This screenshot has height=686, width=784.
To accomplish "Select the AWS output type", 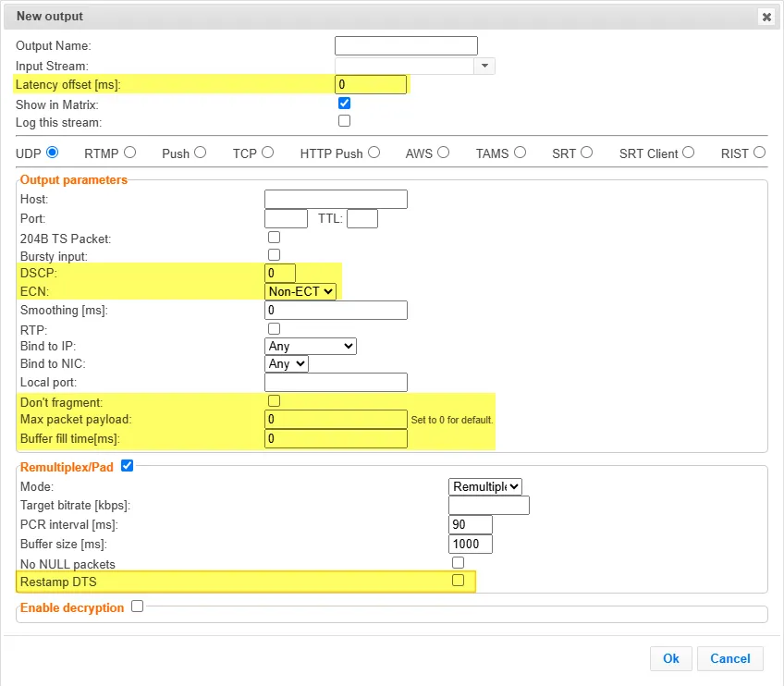I will click(x=443, y=152).
